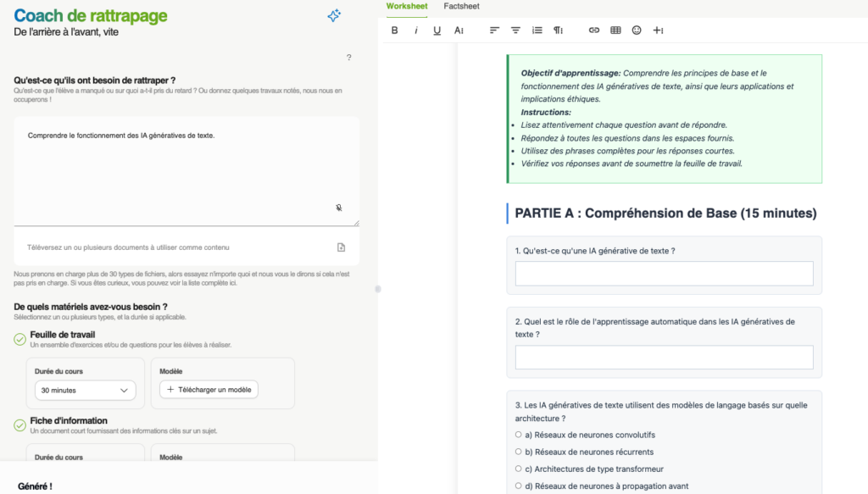The width and height of the screenshot is (868, 494).
Task: Uncheck the Feuille de travail material
Action: coord(19,339)
